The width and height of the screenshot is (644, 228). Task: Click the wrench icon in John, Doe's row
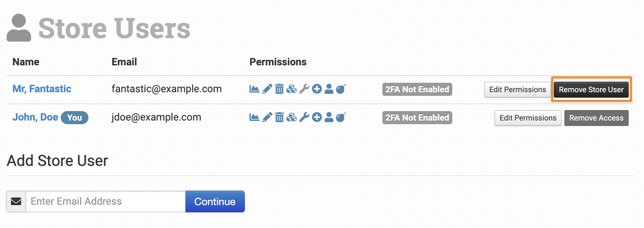(x=304, y=117)
